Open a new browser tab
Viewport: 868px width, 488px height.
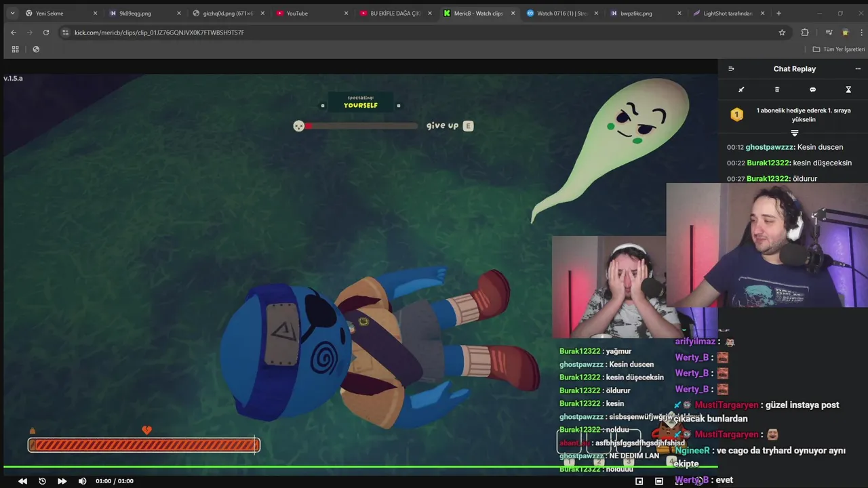(778, 13)
